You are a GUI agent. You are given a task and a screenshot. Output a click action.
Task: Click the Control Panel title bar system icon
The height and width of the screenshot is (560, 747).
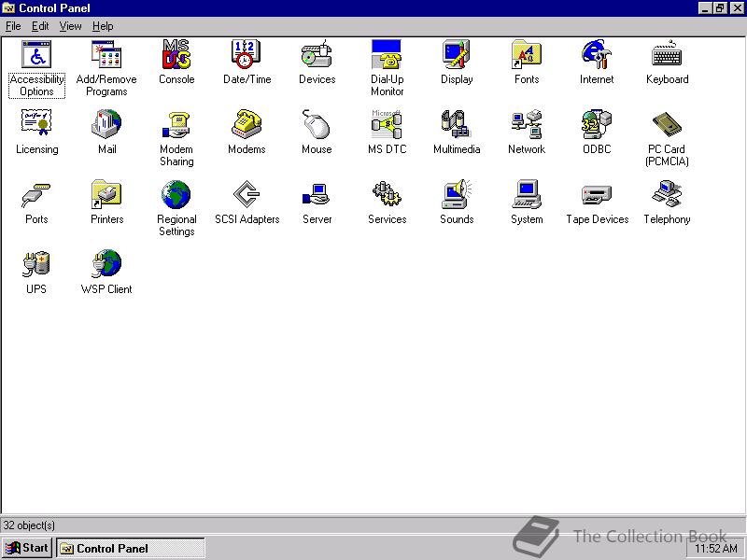tap(8, 8)
